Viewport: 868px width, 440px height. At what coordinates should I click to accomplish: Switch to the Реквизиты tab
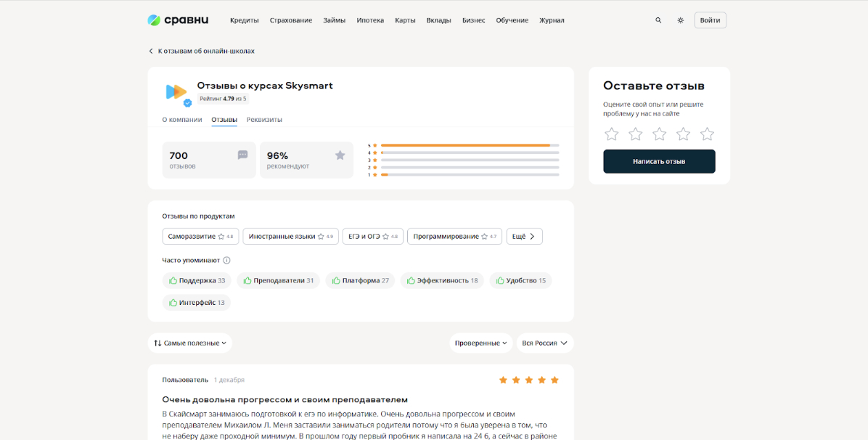[x=264, y=120]
